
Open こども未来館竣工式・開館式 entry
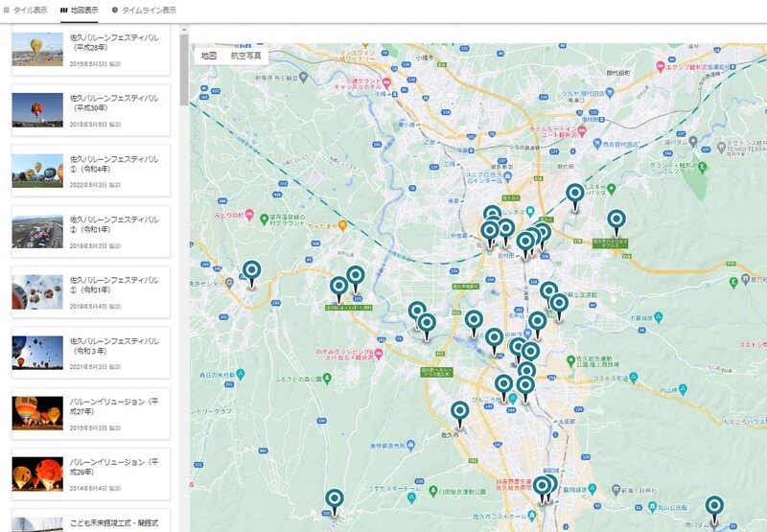(x=91, y=521)
